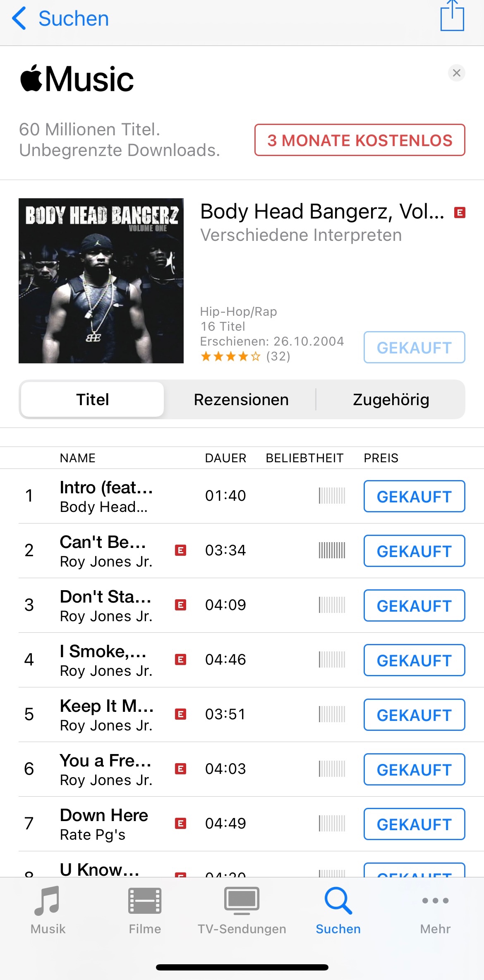Tap the explicit badge beside the album title
The image size is (484, 980).
click(460, 212)
